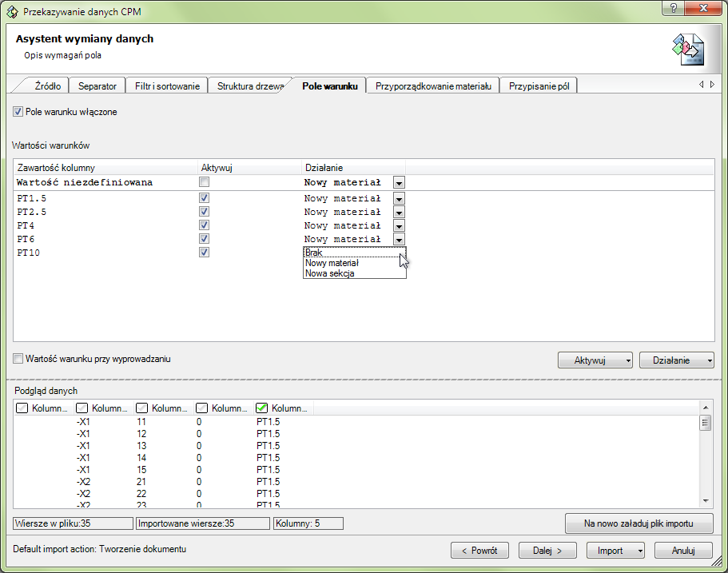Click 'Importowane wiersze:35' status field
Image resolution: width=728 pixels, height=573 pixels.
203,523
